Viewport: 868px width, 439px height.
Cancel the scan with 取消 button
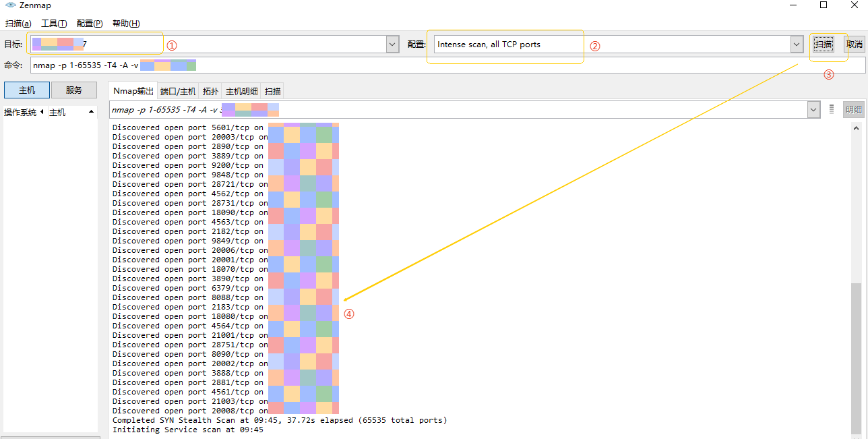855,45
